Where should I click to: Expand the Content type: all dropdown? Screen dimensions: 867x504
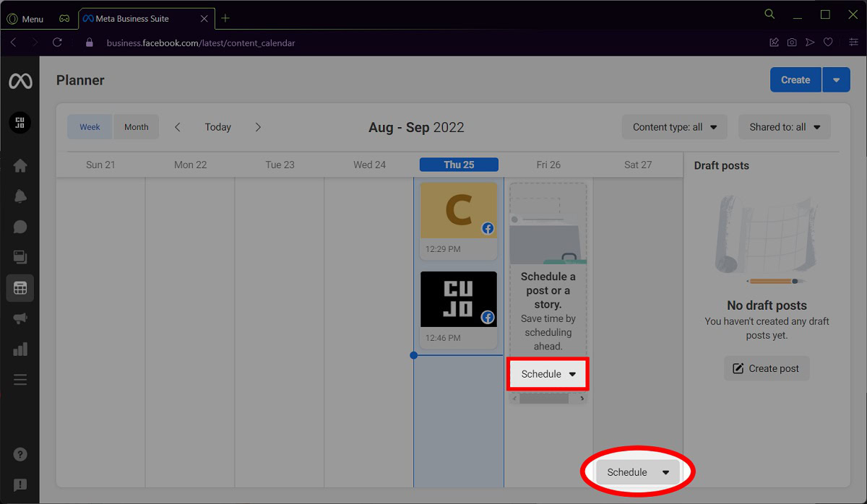click(x=675, y=127)
